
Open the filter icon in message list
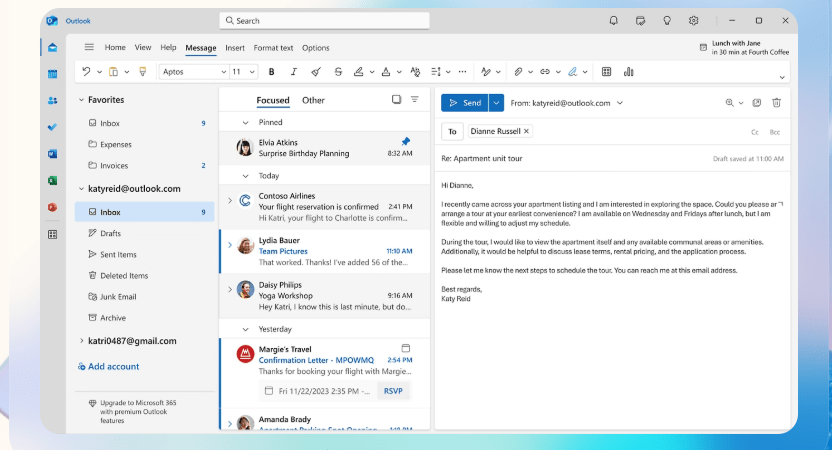pos(415,99)
